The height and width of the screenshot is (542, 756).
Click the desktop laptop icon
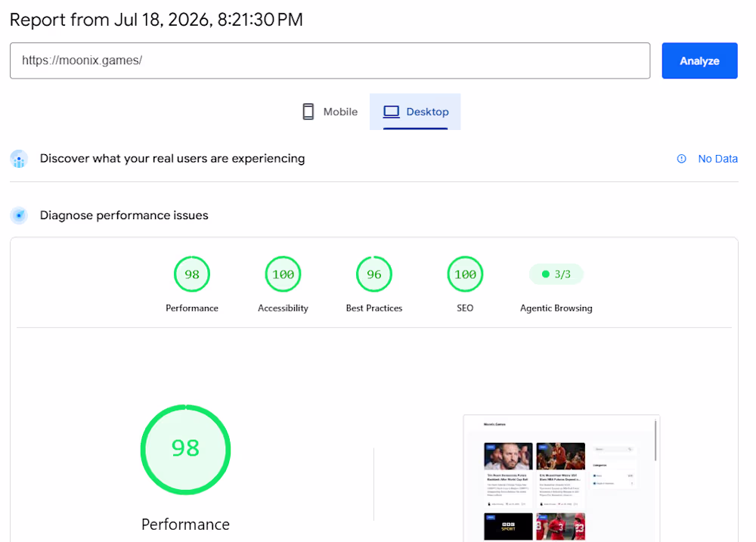coord(391,112)
